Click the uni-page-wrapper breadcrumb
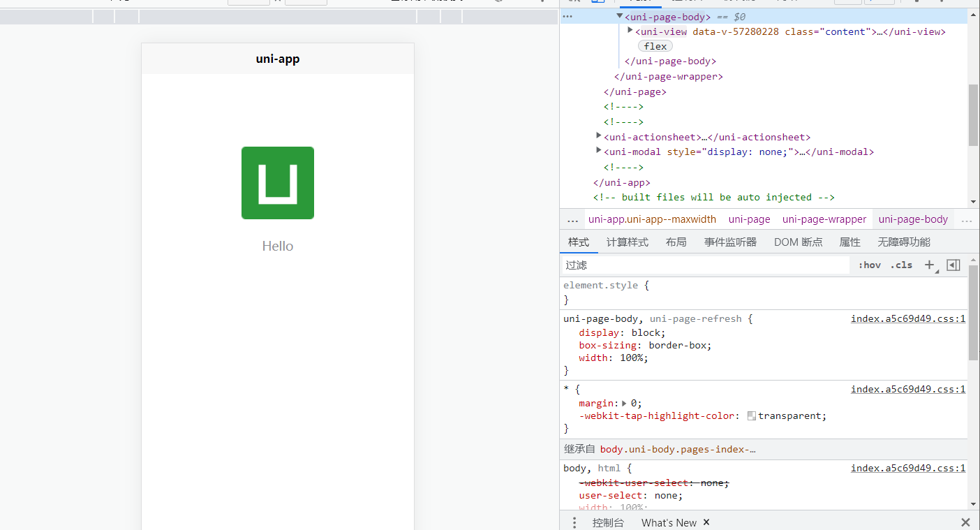Screen dimensions: 980x530 [824, 219]
